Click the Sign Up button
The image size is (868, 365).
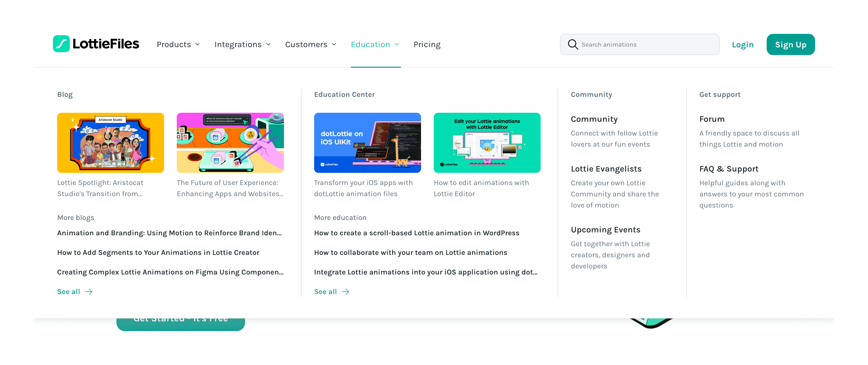click(790, 44)
